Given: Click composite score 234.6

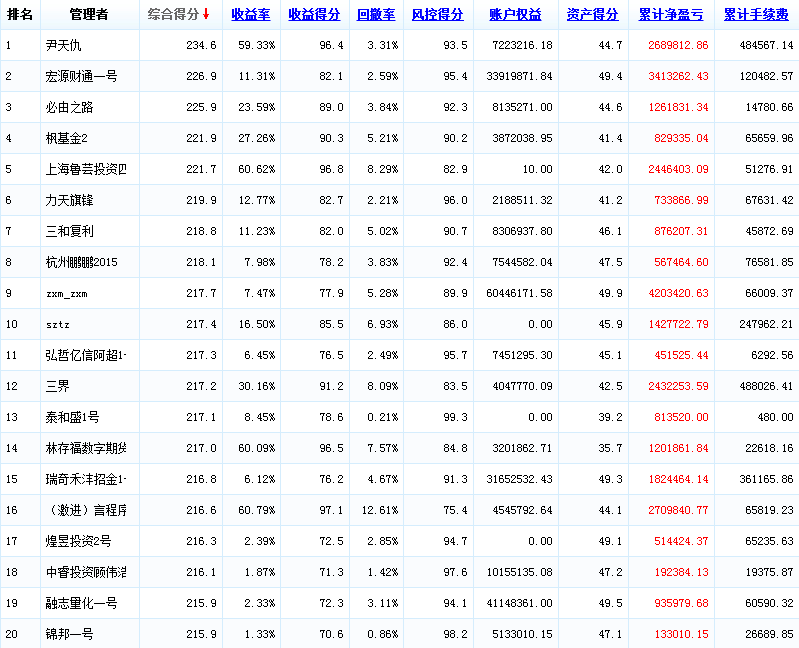Looking at the screenshot, I should pyautogui.click(x=201, y=45).
